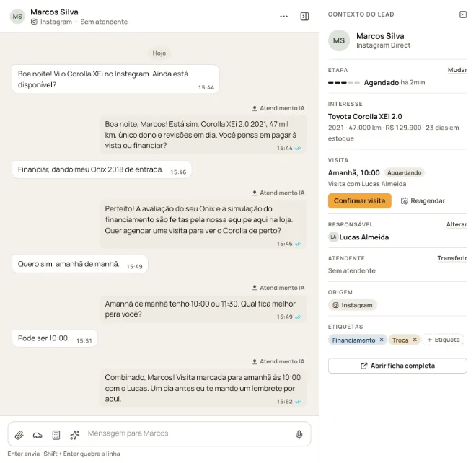Click Atendimento IA label above 15:52 message
The image size is (476, 463).
click(278, 361)
